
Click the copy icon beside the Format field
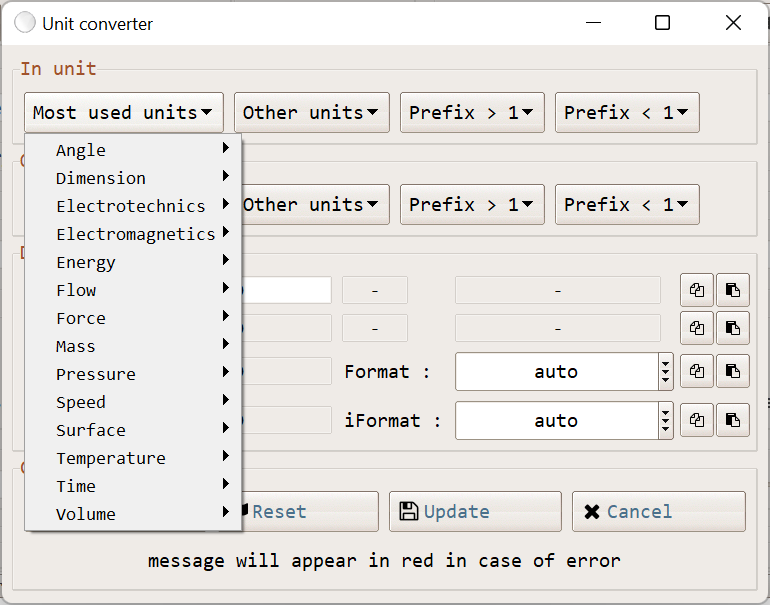[x=697, y=371]
